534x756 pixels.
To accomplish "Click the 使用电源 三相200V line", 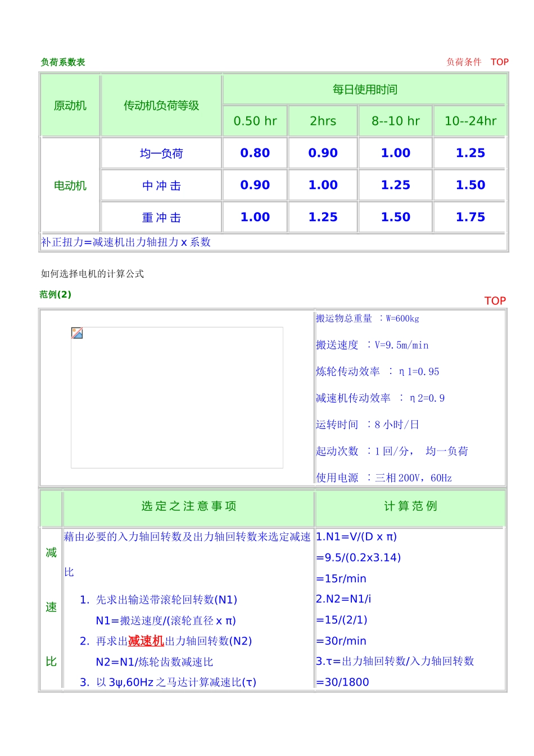I will pos(384,478).
